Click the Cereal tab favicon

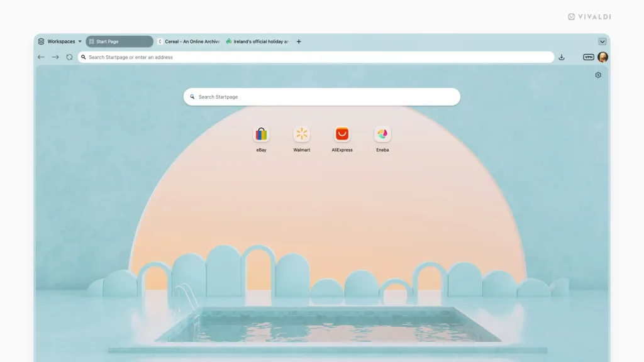(160, 41)
